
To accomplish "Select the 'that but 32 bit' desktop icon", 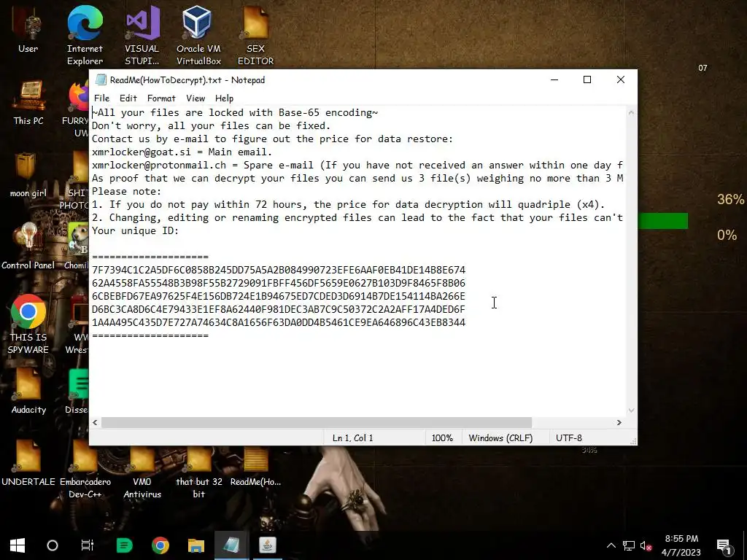I will pos(198,469).
